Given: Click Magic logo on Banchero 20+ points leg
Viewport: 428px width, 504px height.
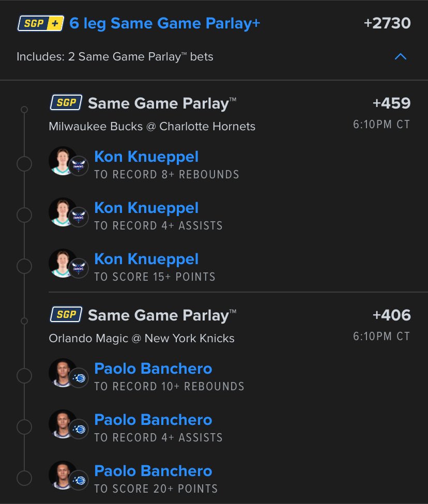Looking at the screenshot, I should pos(79,480).
